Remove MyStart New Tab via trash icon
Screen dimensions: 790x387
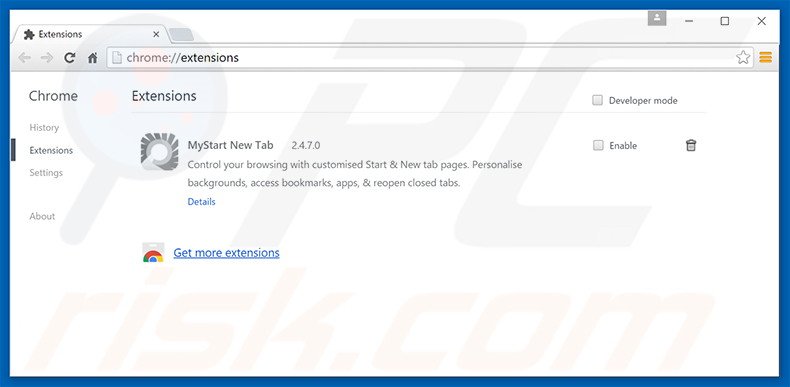pos(691,145)
